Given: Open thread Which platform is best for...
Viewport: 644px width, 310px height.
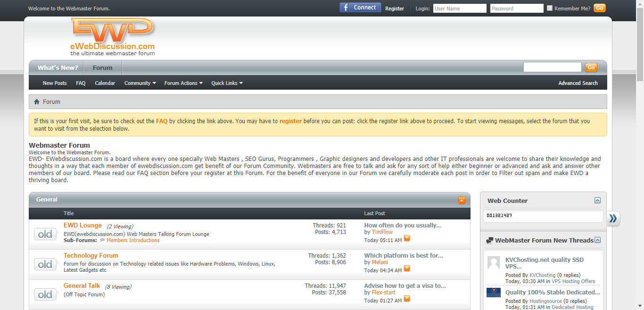Looking at the screenshot, I should 404,256.
